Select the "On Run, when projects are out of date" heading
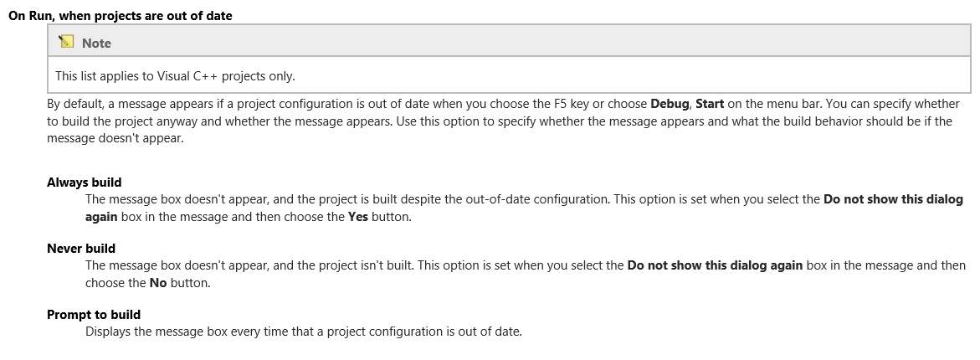Viewport: 980px width, 360px height. [120, 16]
